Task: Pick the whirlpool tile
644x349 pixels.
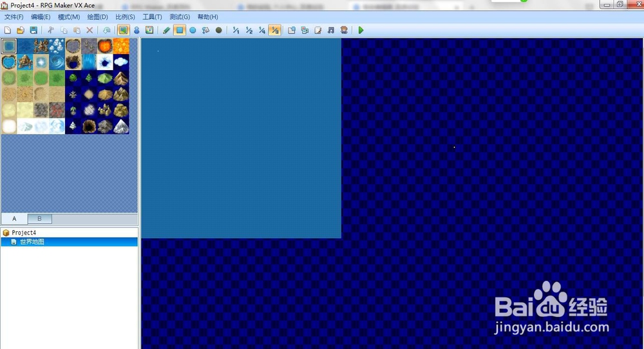Action: click(57, 62)
